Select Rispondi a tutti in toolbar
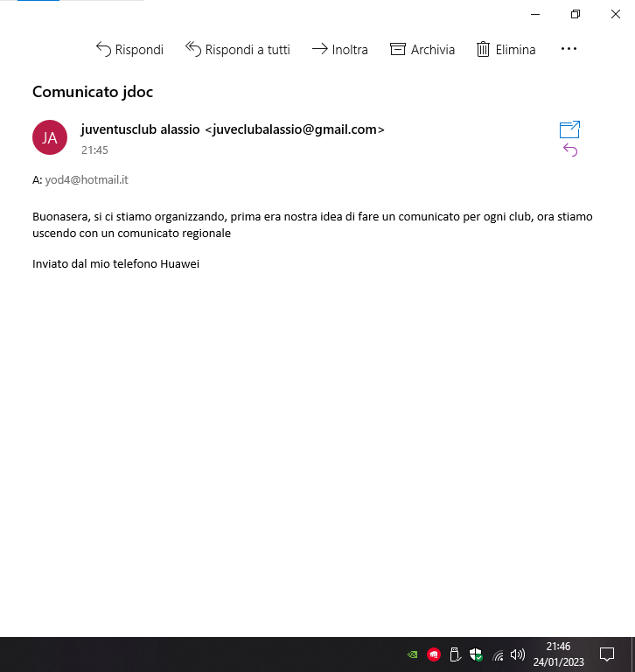 [238, 50]
